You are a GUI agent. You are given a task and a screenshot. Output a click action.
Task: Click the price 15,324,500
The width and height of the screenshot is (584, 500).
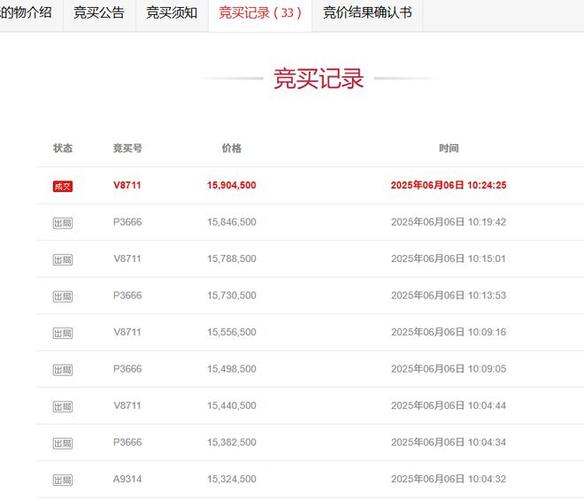click(232, 479)
